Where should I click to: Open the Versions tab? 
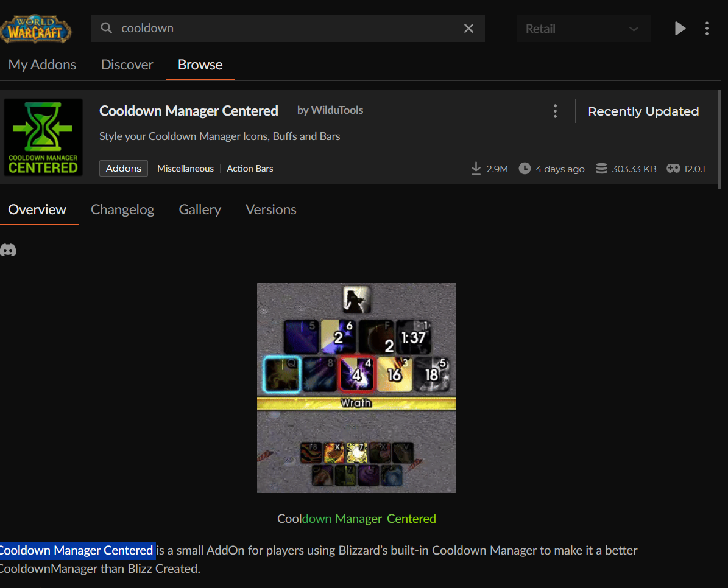coord(271,209)
